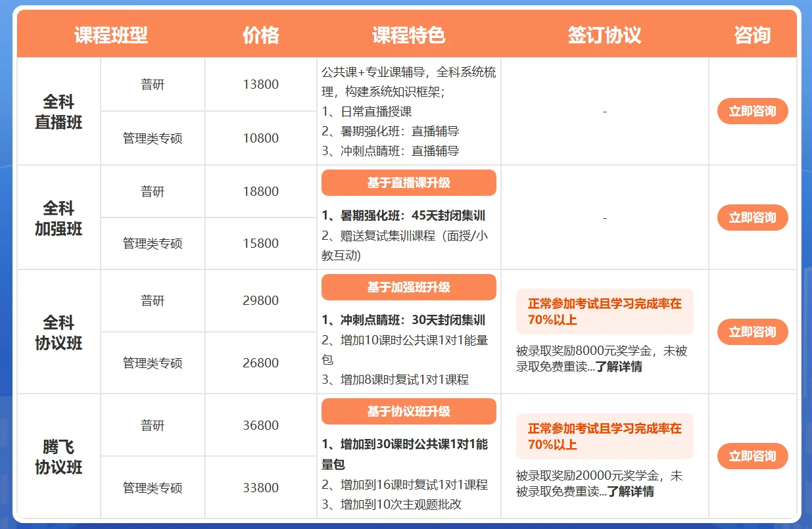812x529 pixels.
Task: Click the 咨询 column header
Action: [x=752, y=35]
